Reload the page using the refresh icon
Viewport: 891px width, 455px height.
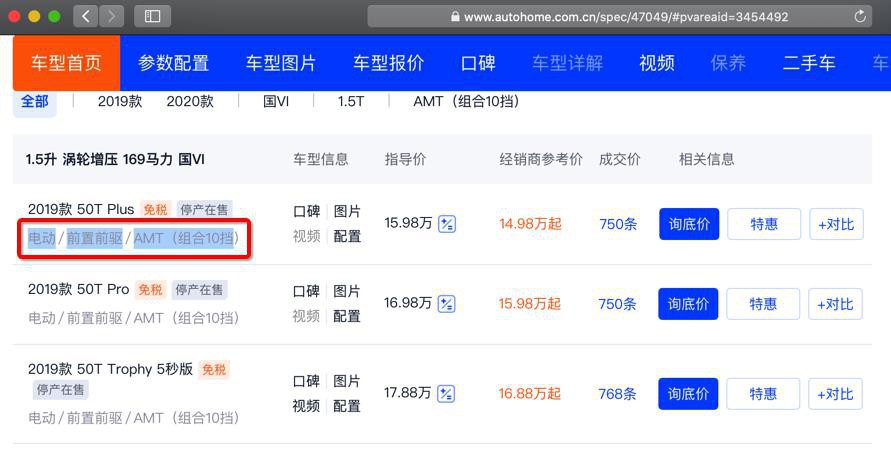click(860, 16)
